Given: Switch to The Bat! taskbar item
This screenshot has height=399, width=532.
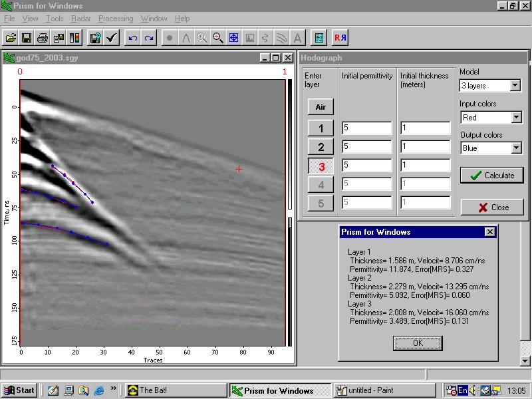Looking at the screenshot, I should [176, 390].
